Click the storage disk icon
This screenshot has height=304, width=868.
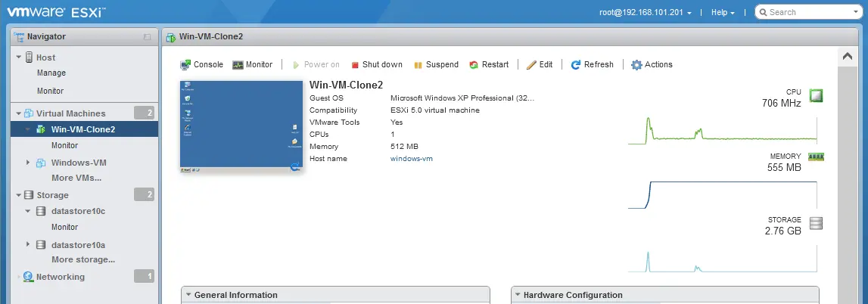point(816,223)
